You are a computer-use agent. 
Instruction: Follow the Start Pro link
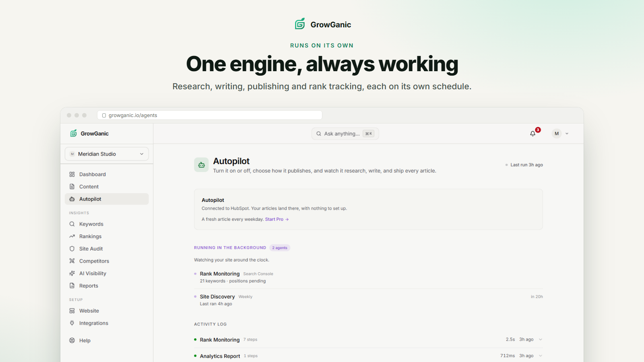point(277,219)
